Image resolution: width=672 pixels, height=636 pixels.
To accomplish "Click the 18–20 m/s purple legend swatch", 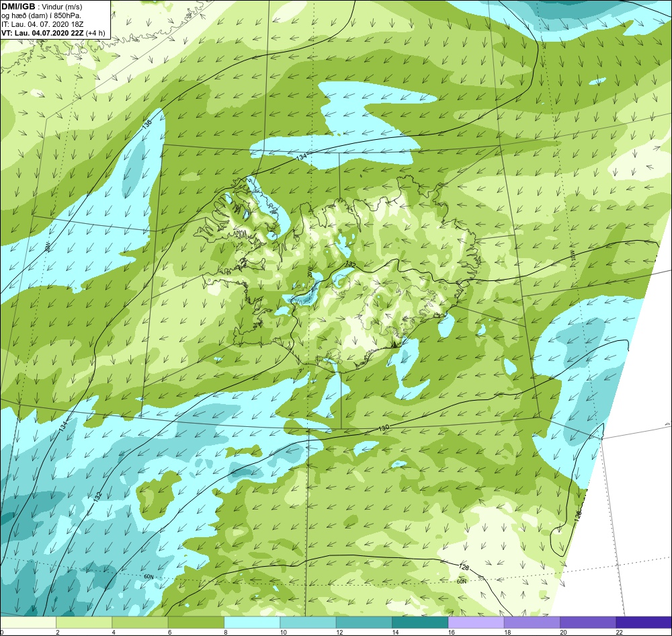I will [x=532, y=623].
